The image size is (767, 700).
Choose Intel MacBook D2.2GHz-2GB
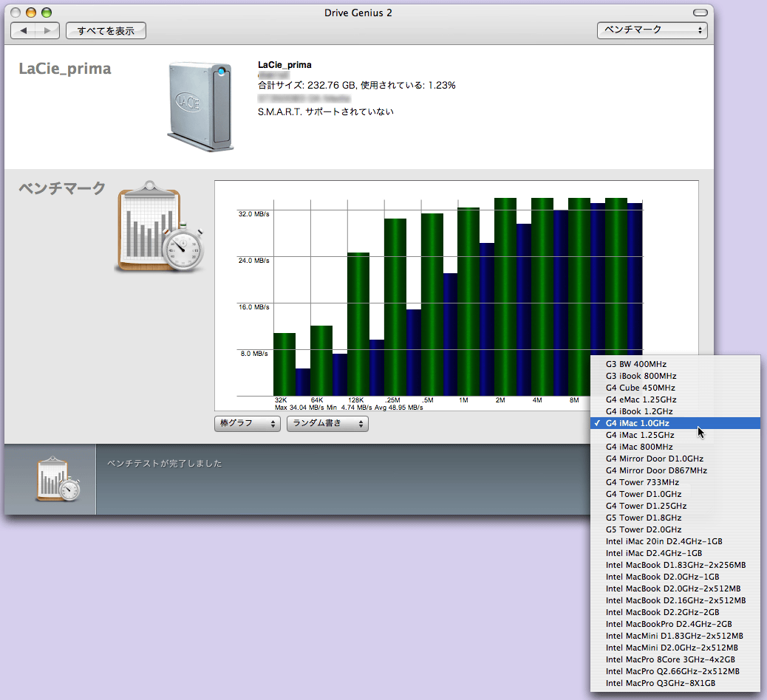[x=675, y=612]
